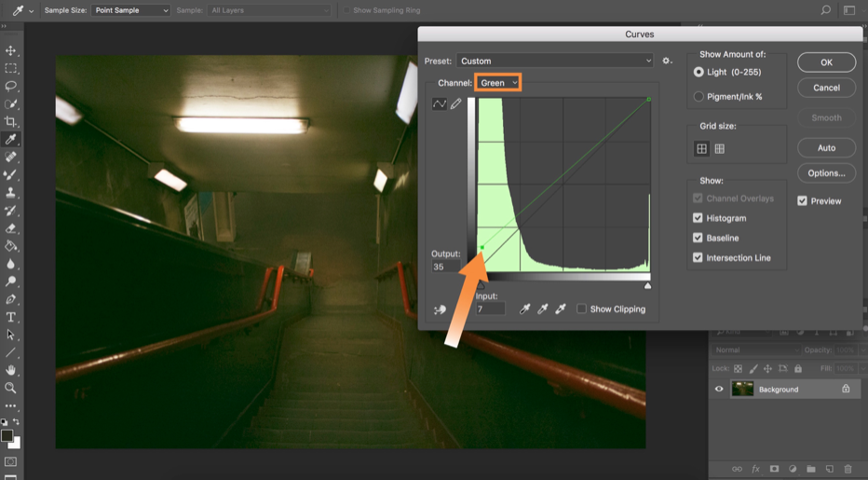Select the Lasso tool

tap(10, 87)
